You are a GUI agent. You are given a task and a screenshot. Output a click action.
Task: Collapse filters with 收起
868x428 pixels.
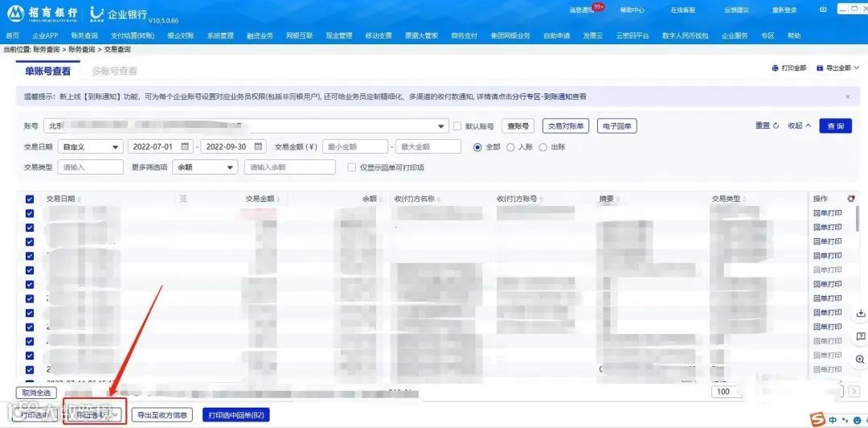(800, 126)
